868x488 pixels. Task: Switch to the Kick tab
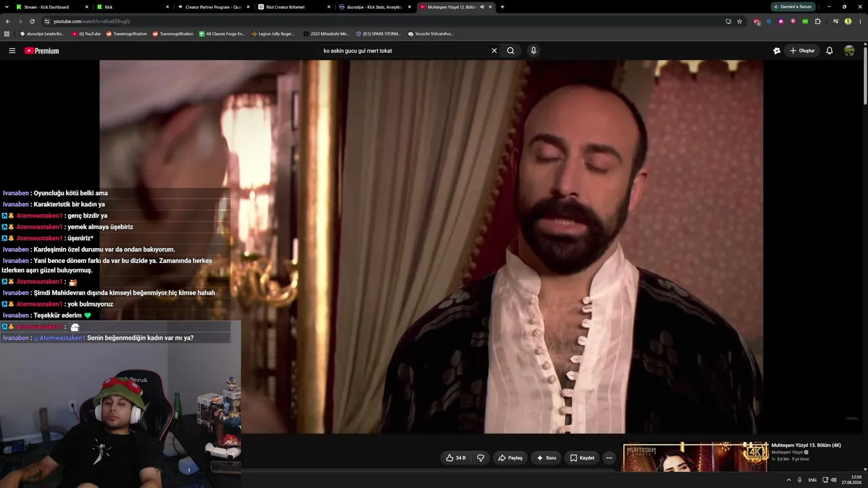click(x=132, y=7)
